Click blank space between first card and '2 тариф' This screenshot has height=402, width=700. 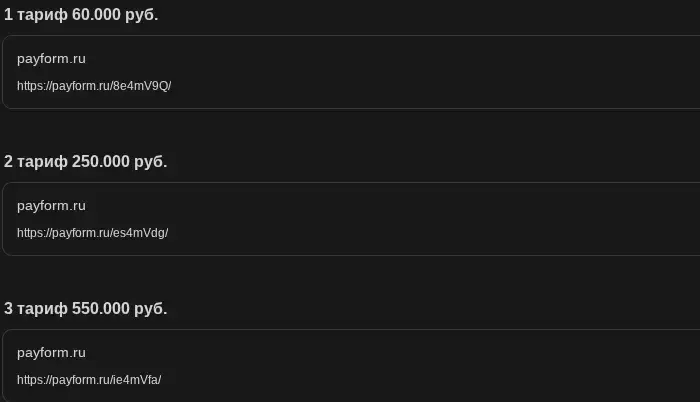pyautogui.click(x=350, y=130)
